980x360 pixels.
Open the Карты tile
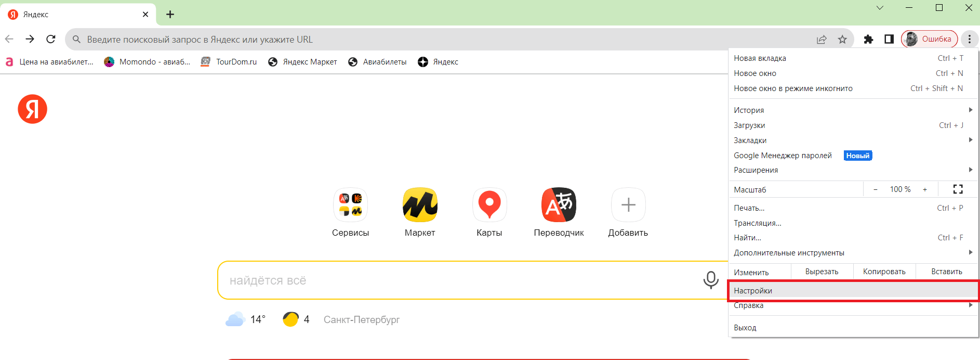click(489, 212)
